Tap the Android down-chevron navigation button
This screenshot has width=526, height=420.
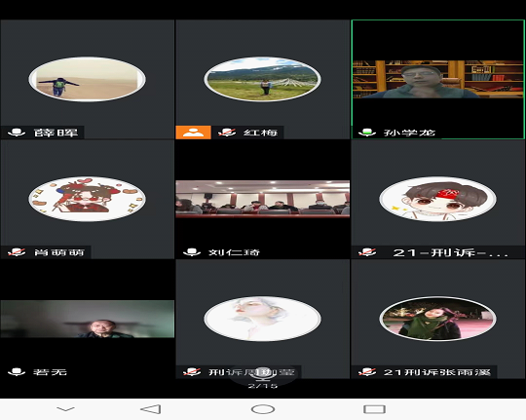66,409
